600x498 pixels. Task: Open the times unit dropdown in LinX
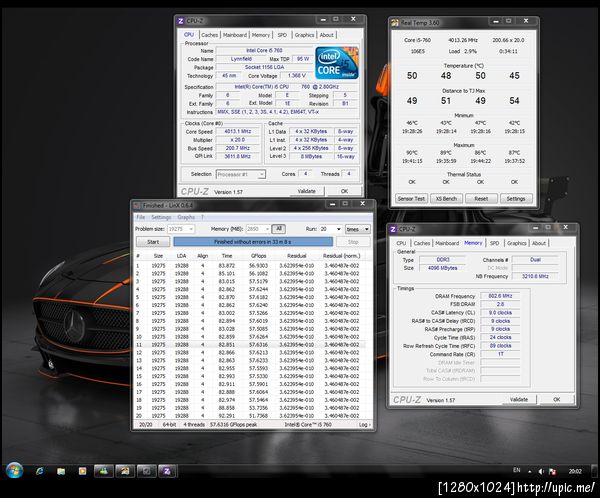tap(357, 229)
